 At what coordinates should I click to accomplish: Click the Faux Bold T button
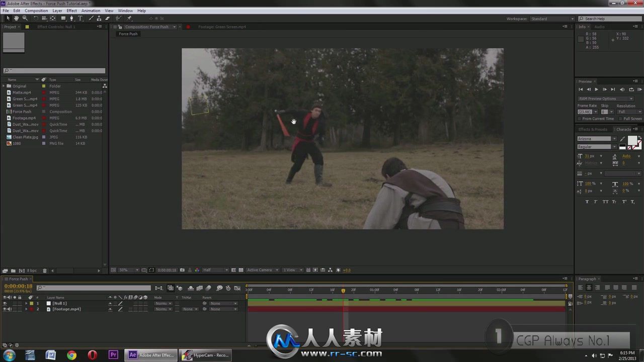point(587,202)
